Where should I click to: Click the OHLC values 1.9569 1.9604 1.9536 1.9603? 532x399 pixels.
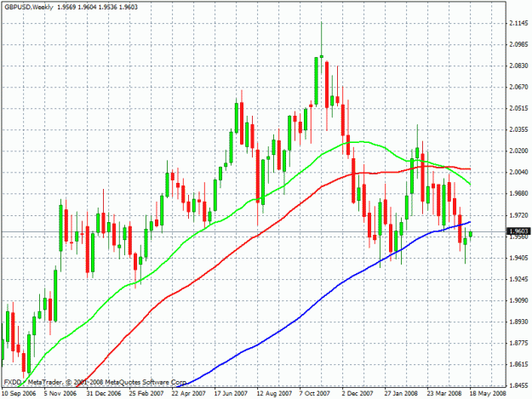tap(97, 7)
